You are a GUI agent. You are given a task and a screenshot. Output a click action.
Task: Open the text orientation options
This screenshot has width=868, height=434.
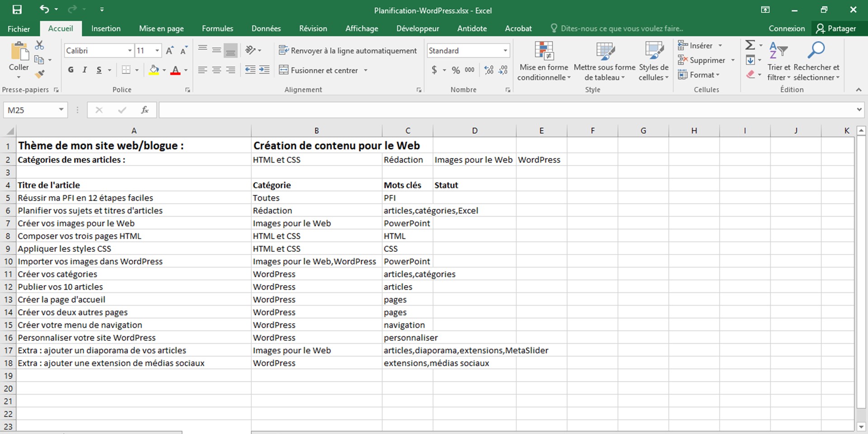tap(253, 50)
